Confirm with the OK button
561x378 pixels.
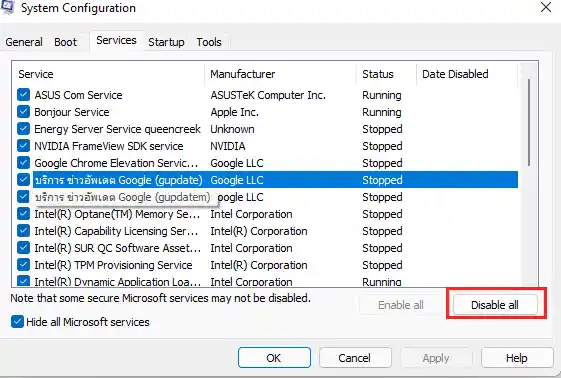(274, 358)
